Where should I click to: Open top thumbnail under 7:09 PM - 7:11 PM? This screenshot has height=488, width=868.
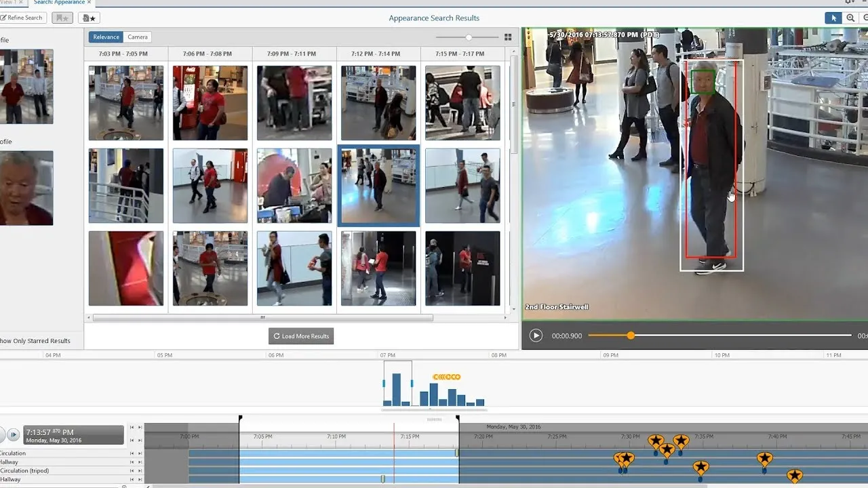pyautogui.click(x=294, y=103)
